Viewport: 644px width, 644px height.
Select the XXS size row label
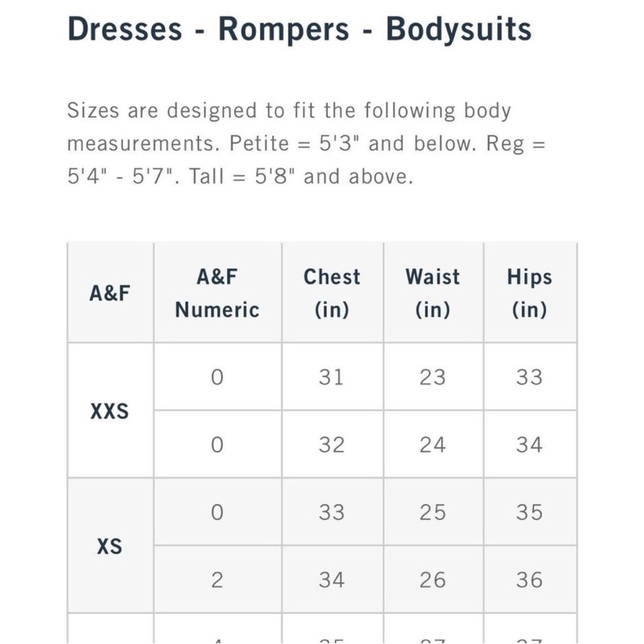click(x=109, y=411)
